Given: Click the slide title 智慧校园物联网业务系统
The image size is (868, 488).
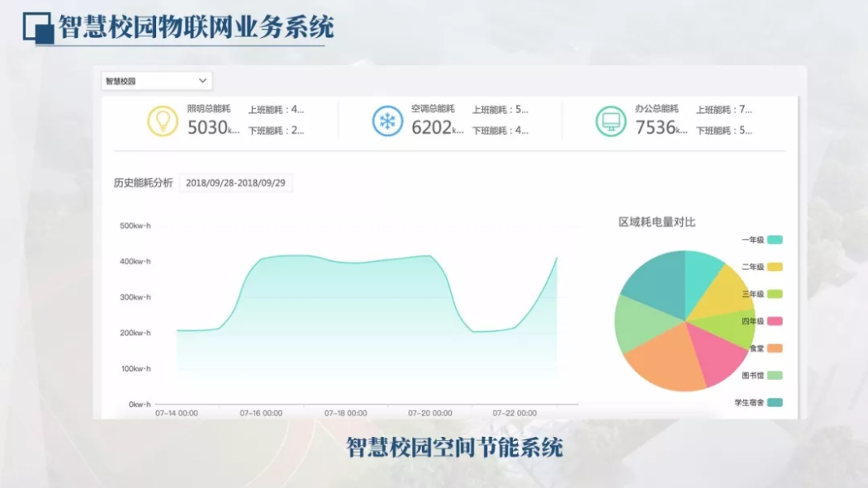Looking at the screenshot, I should coord(197,27).
